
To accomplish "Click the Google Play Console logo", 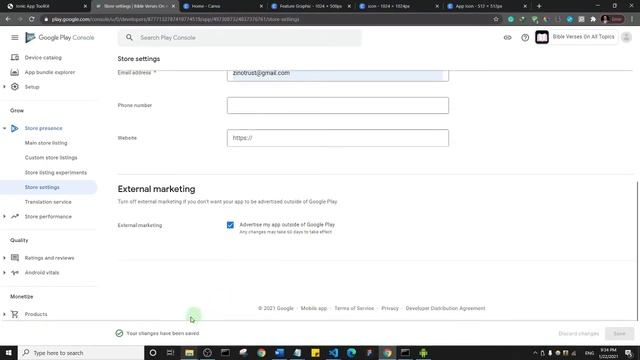I will [60, 38].
